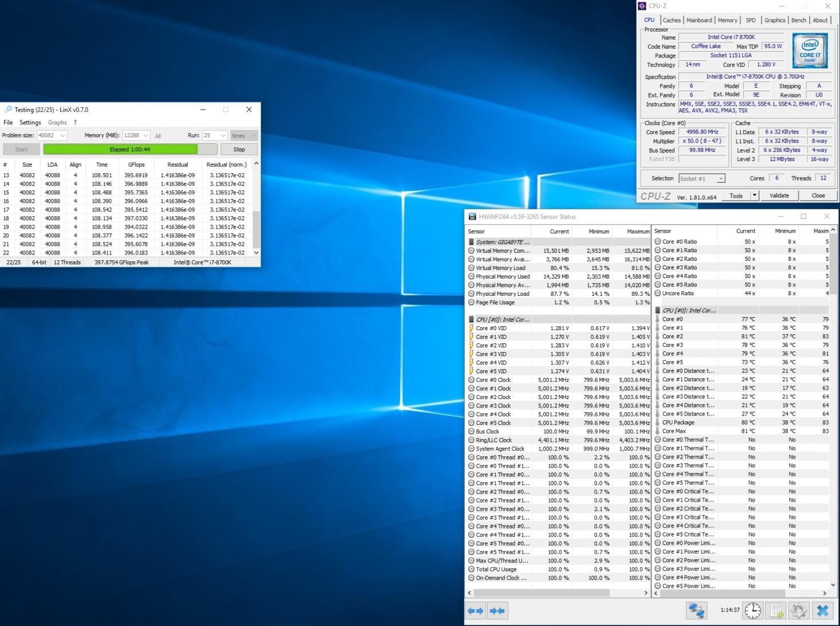
Task: Switch to the Graphics tab in CPU-Z
Action: coord(775,20)
